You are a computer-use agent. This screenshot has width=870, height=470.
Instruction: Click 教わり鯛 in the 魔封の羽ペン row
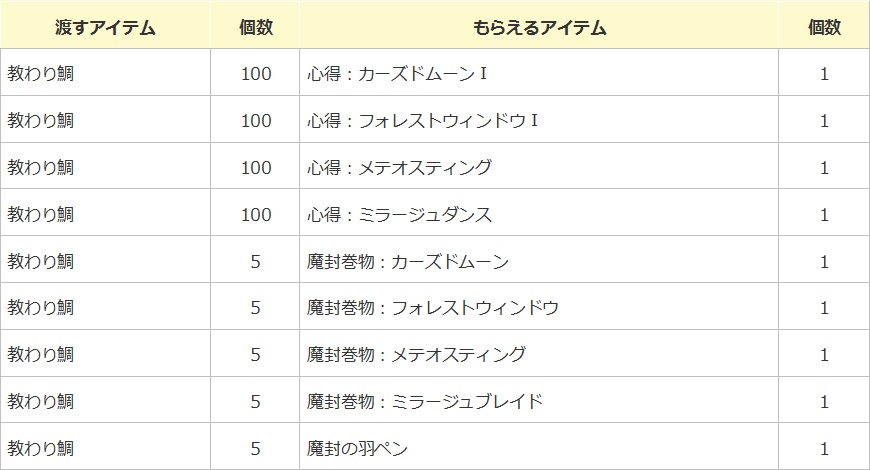click(41, 448)
